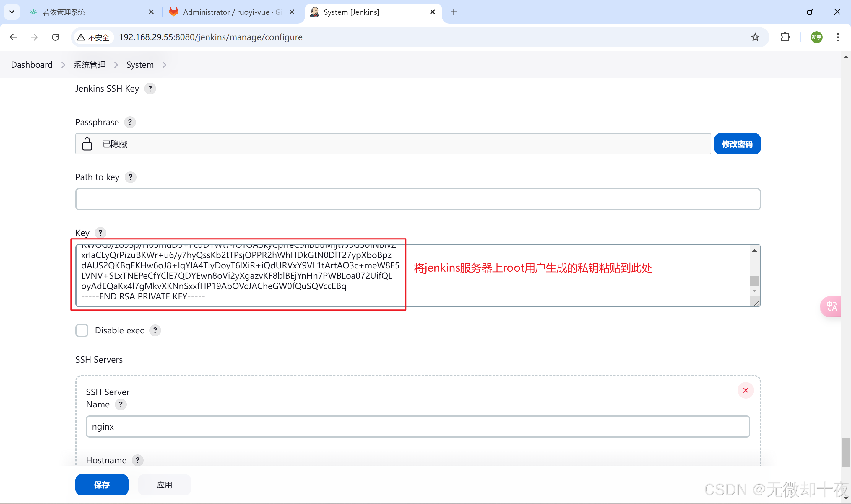
Task: Expand chevron after System breadcrumb
Action: tap(164, 65)
